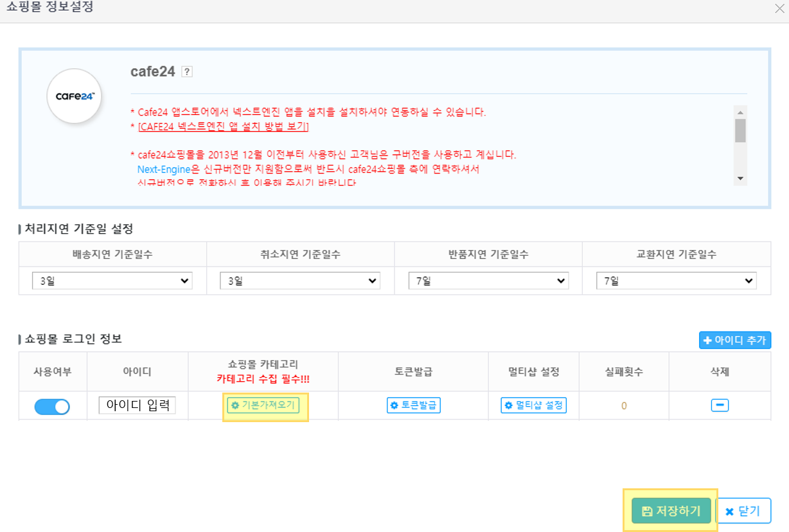Click the 실패횟수 column header
789x532 pixels.
point(624,371)
